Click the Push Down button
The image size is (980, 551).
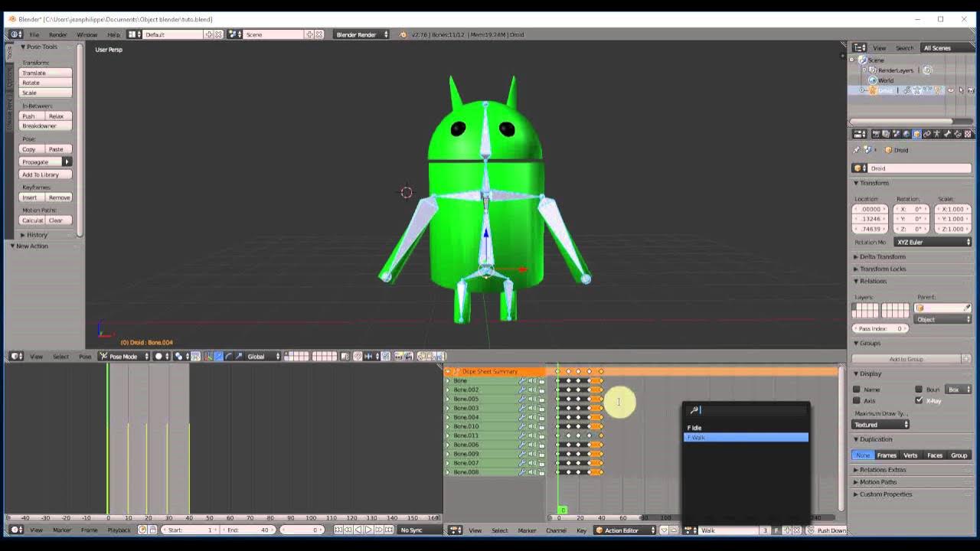(826, 530)
